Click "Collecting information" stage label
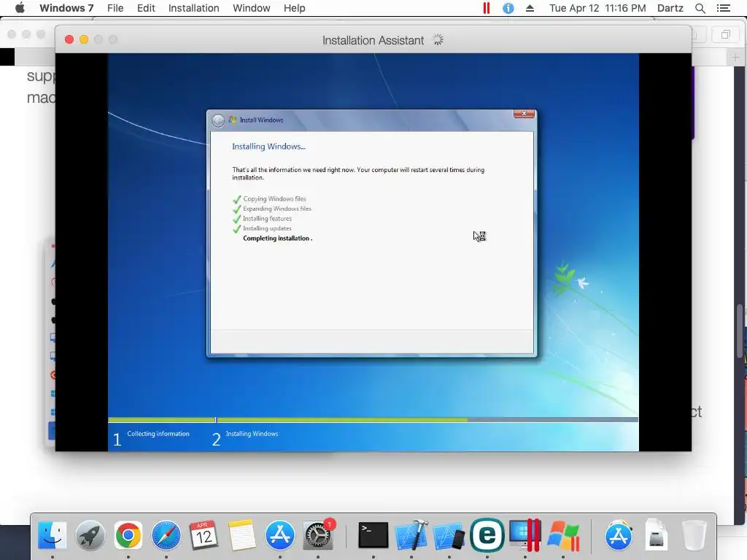The image size is (747, 560). click(158, 433)
